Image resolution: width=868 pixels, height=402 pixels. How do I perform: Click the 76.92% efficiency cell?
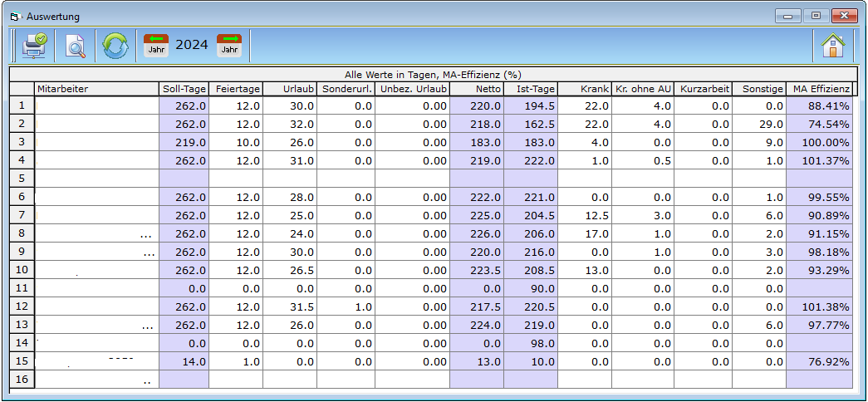point(819,361)
